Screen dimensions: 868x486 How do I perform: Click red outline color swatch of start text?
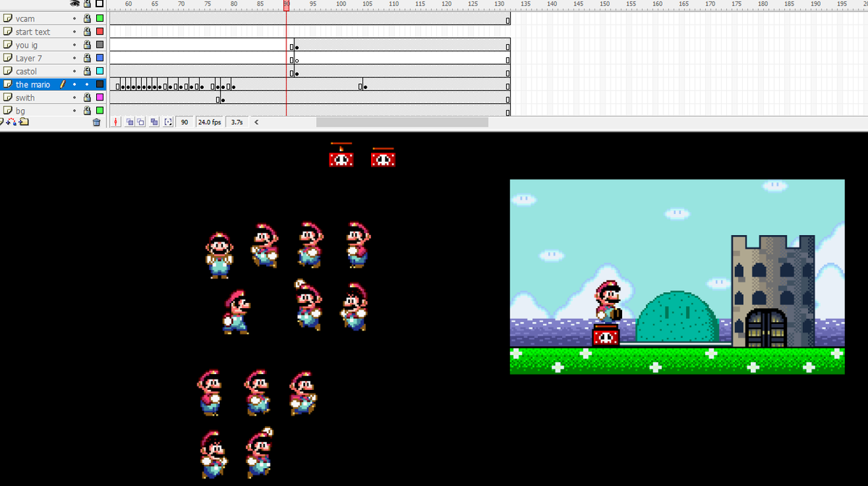pyautogui.click(x=100, y=32)
